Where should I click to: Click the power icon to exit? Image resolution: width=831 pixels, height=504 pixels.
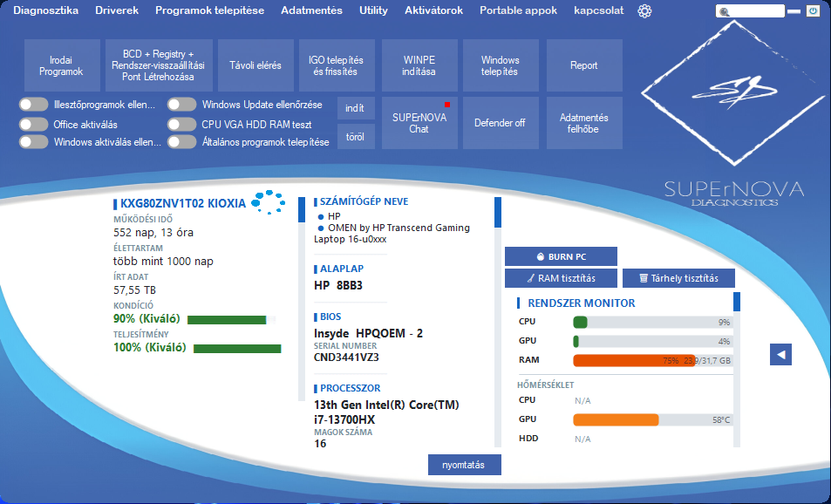click(813, 11)
